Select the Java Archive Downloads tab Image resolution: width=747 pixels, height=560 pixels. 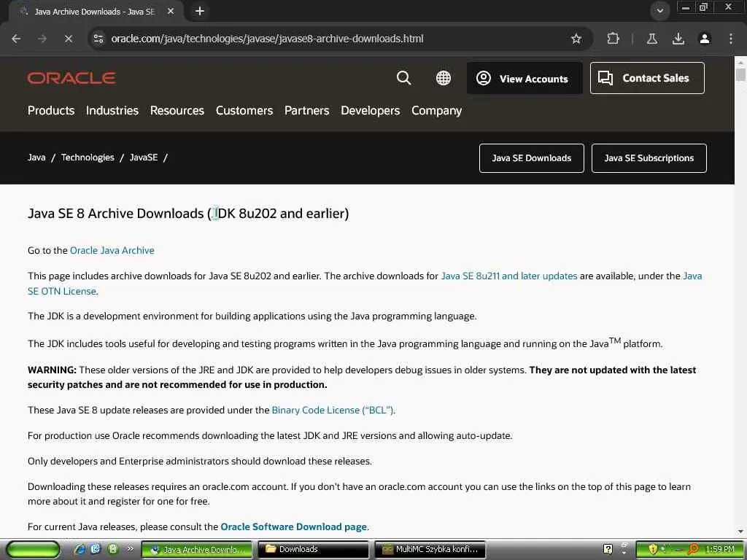tap(94, 12)
